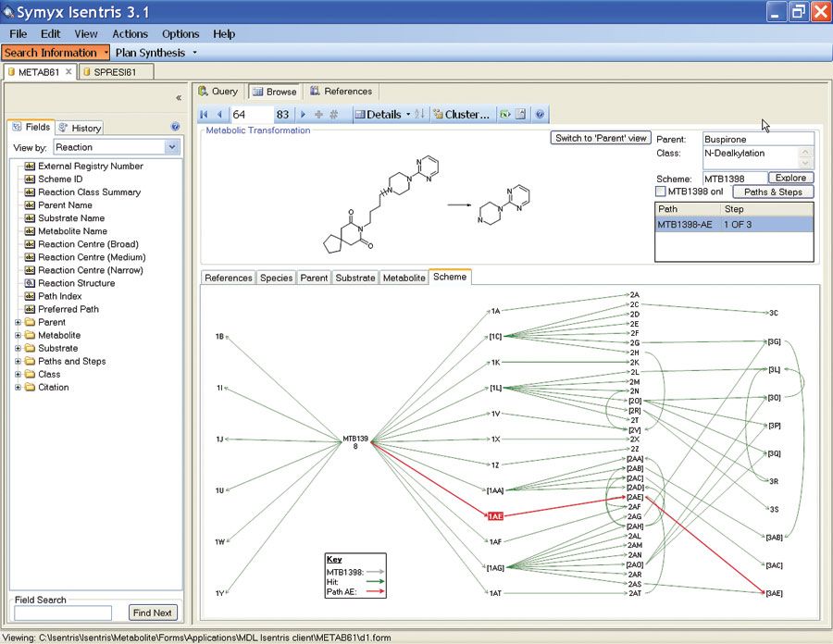The height and width of the screenshot is (644, 833).
Task: Expand the Class folder
Action: click(x=19, y=375)
